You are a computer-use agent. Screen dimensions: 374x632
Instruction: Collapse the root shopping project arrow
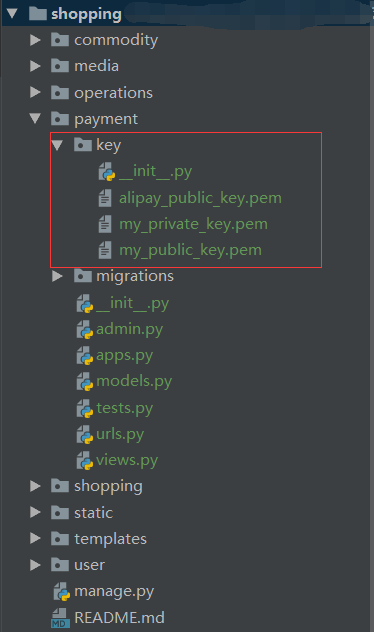12,14
